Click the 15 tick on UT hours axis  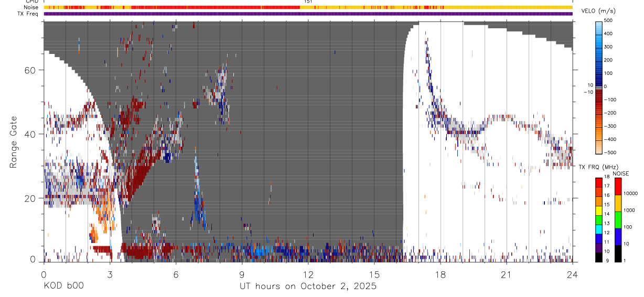click(374, 274)
